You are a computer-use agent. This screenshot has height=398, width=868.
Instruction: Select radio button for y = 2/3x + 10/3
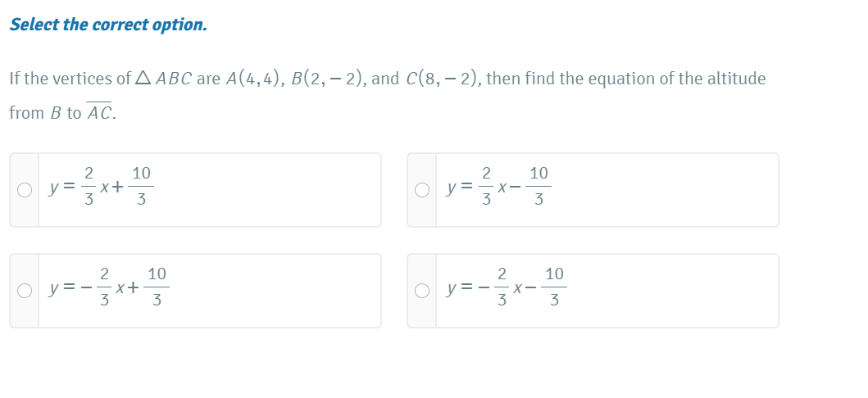pos(25,190)
